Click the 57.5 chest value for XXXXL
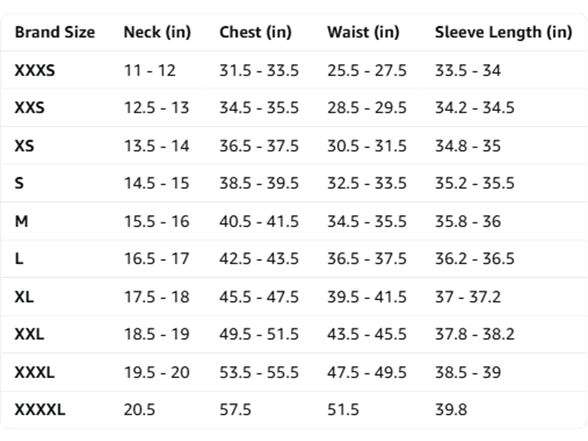 [x=235, y=410]
